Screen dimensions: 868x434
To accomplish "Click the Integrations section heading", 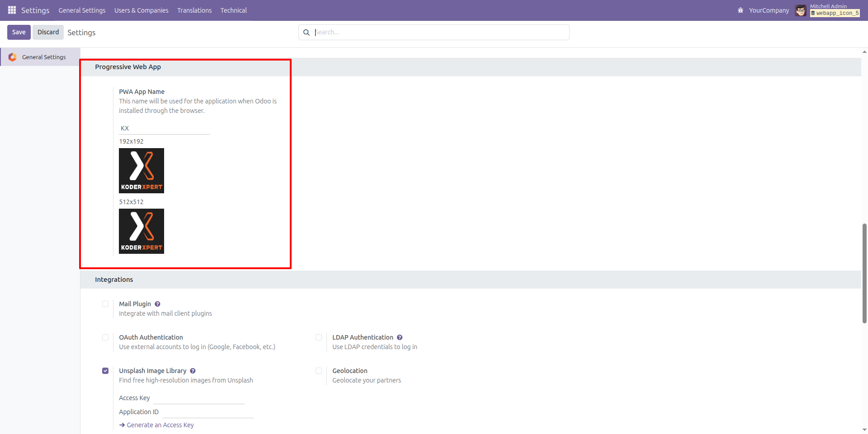I will (x=114, y=280).
